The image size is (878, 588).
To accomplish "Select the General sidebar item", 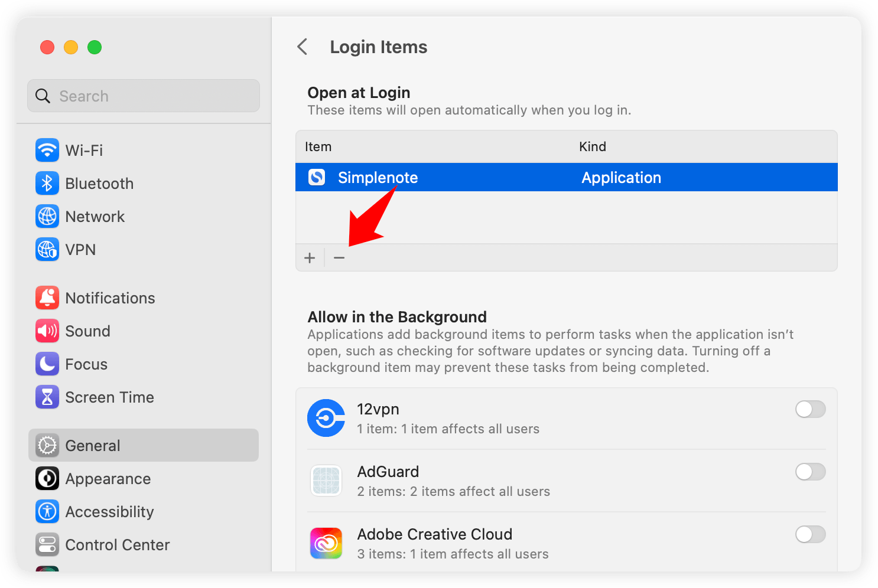I will click(x=144, y=445).
